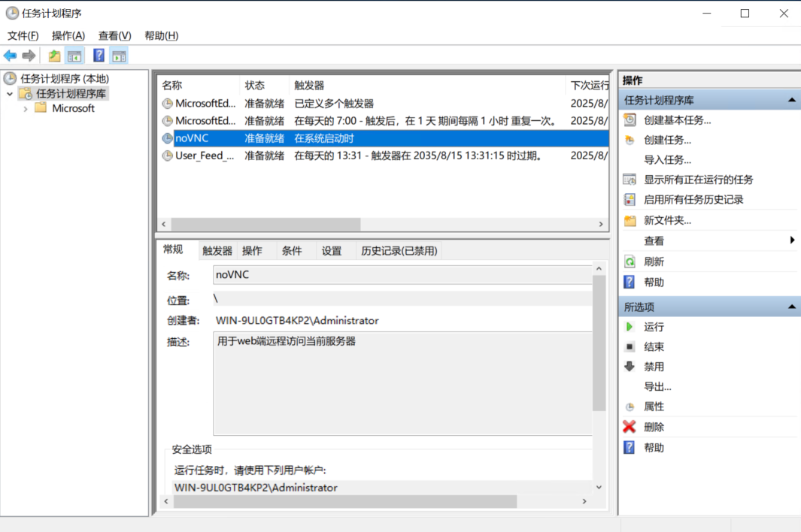
Task: Click the clock icon of the noVNC task row
Action: coord(167,138)
